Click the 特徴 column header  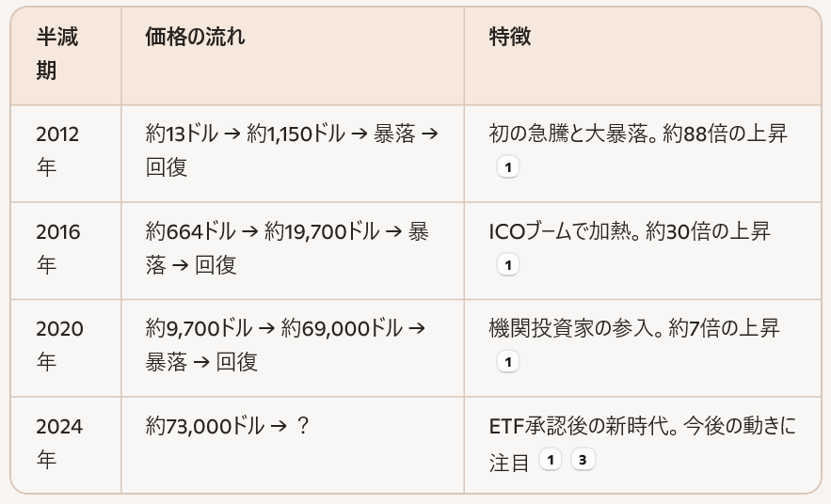509,38
